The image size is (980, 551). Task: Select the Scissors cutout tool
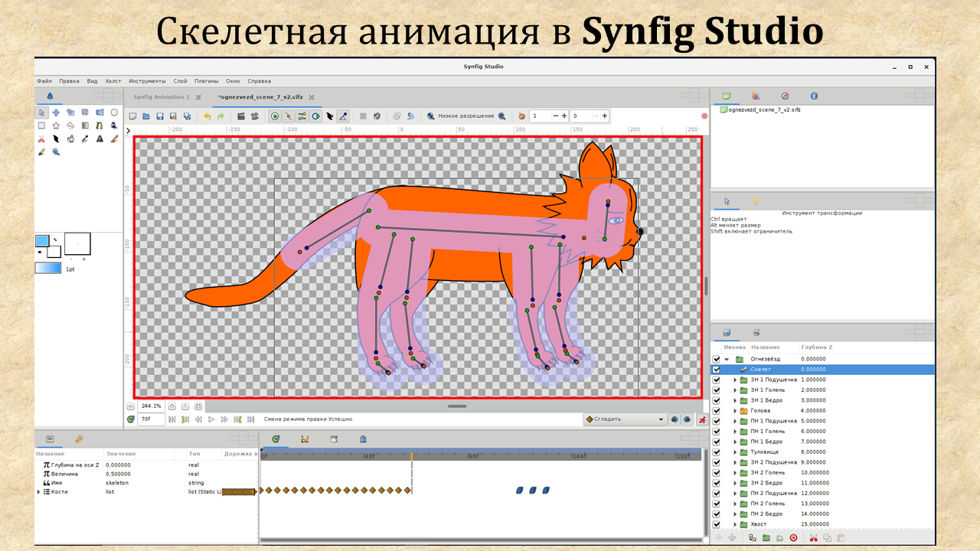click(41, 139)
